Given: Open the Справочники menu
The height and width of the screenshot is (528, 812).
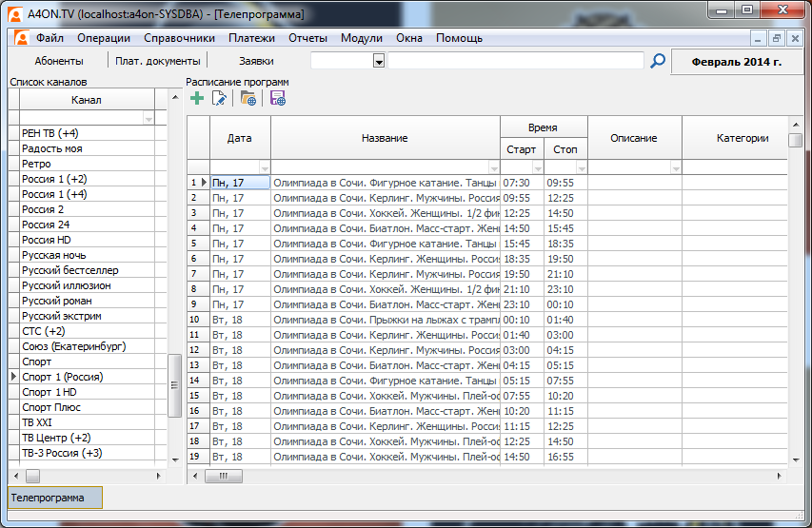Looking at the screenshot, I should (x=179, y=38).
